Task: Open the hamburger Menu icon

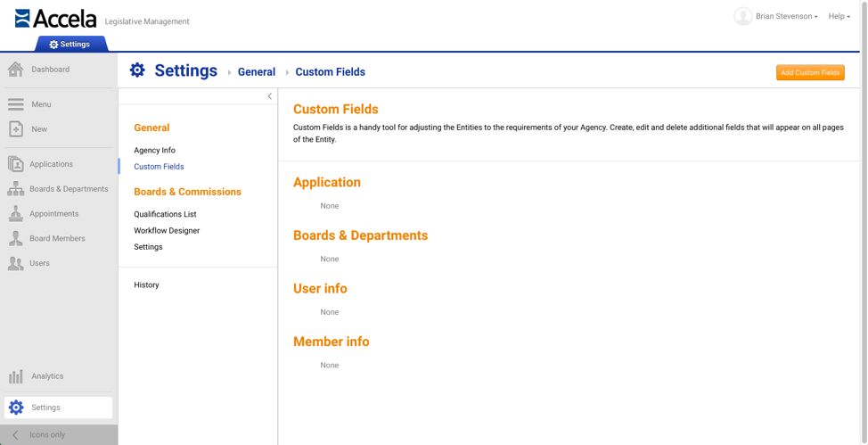Action: tap(15, 104)
